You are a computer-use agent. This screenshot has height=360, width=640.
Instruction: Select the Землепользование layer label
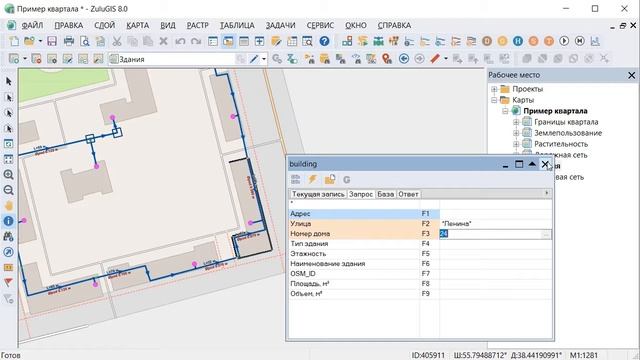[568, 133]
